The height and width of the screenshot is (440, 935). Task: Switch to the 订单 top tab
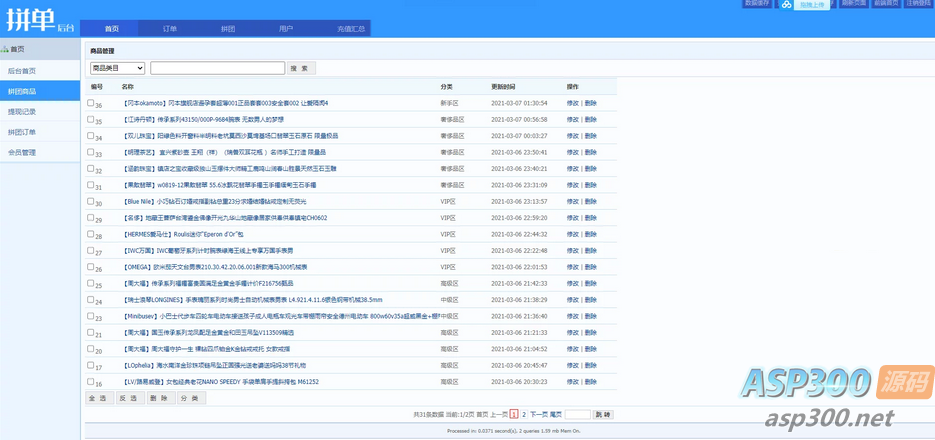click(170, 29)
